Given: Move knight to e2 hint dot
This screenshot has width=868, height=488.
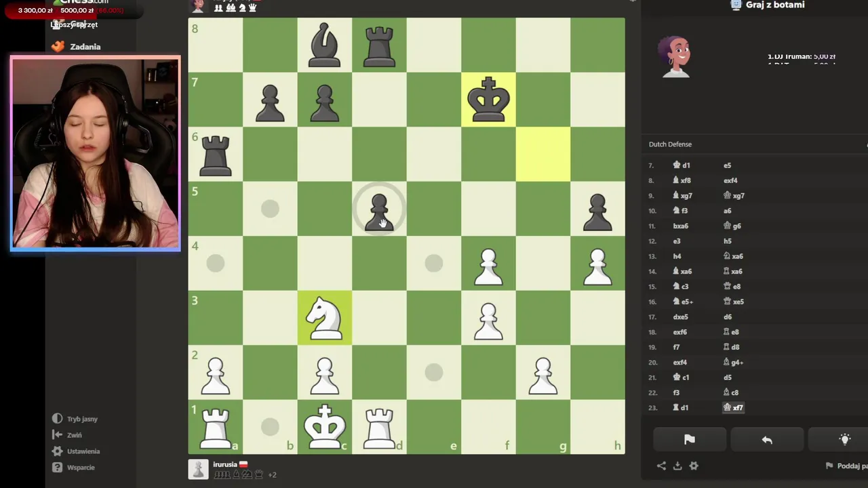Looking at the screenshot, I should 434,372.
